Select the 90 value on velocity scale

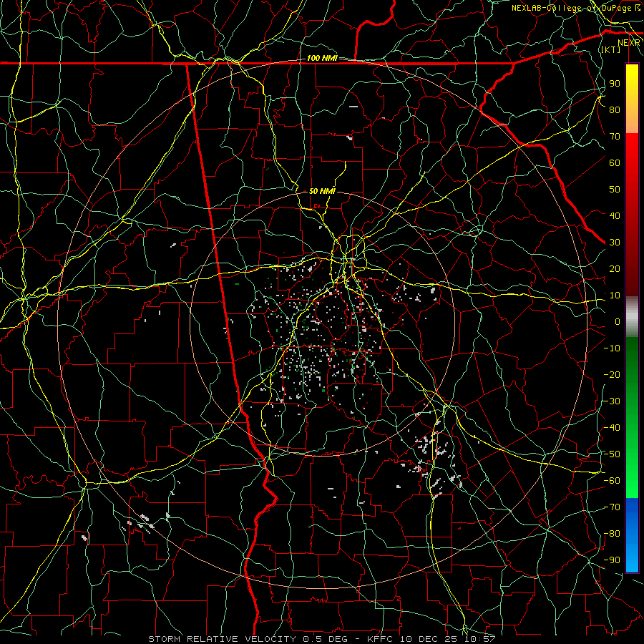click(x=615, y=84)
